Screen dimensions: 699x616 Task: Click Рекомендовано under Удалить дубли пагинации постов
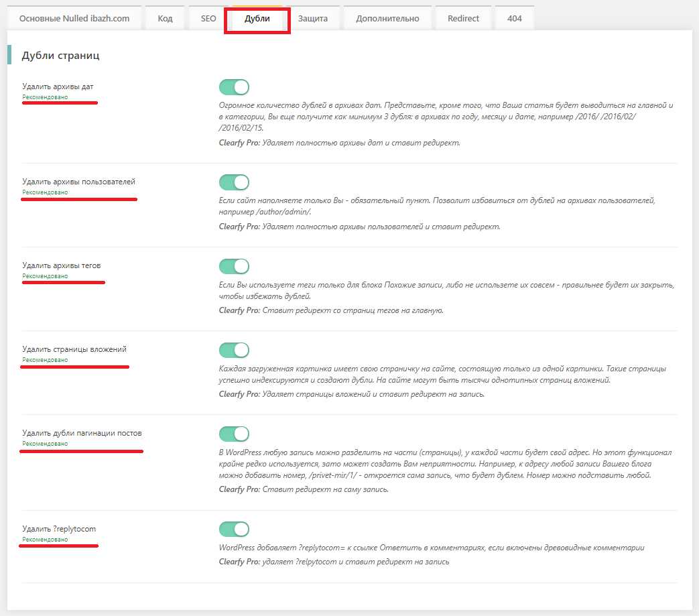[45, 444]
